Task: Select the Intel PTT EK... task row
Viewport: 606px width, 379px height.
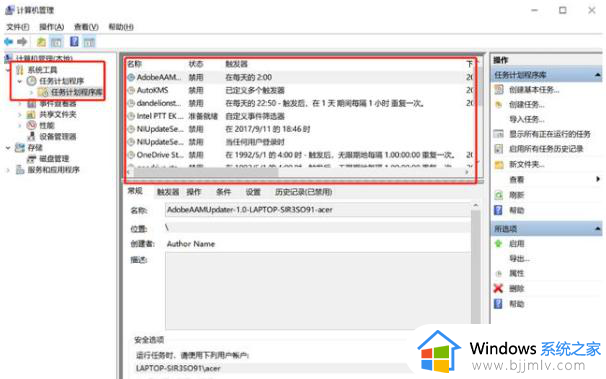Action: click(x=301, y=116)
